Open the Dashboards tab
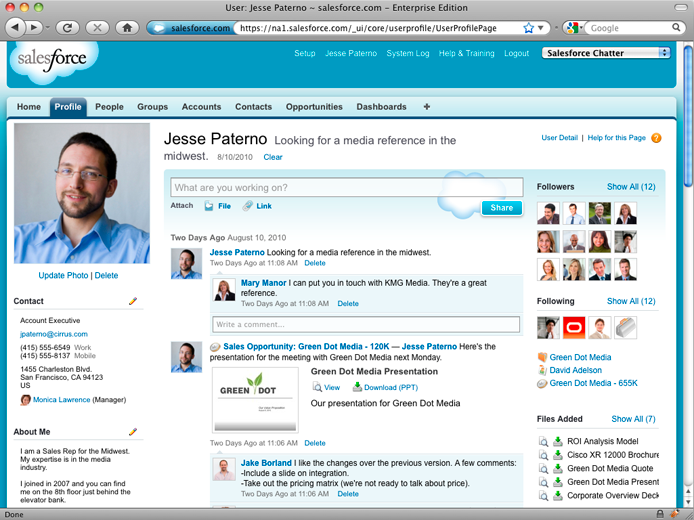 [382, 107]
